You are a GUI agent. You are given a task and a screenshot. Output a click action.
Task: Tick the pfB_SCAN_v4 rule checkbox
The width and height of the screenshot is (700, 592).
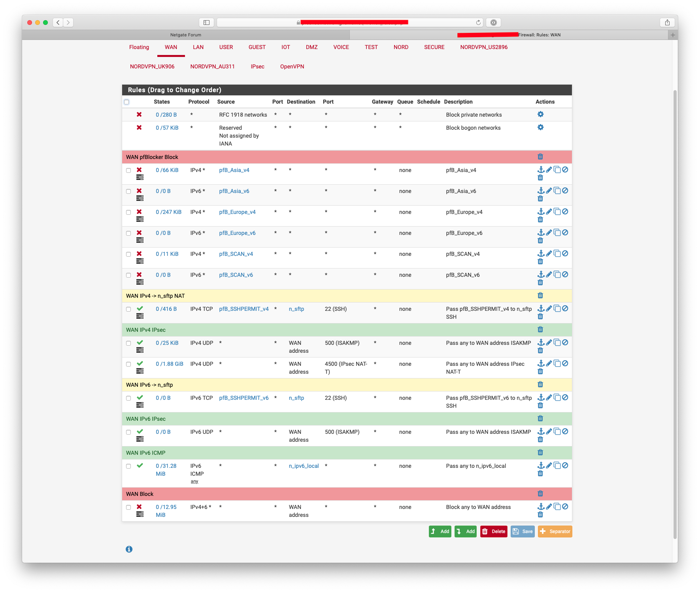click(128, 254)
